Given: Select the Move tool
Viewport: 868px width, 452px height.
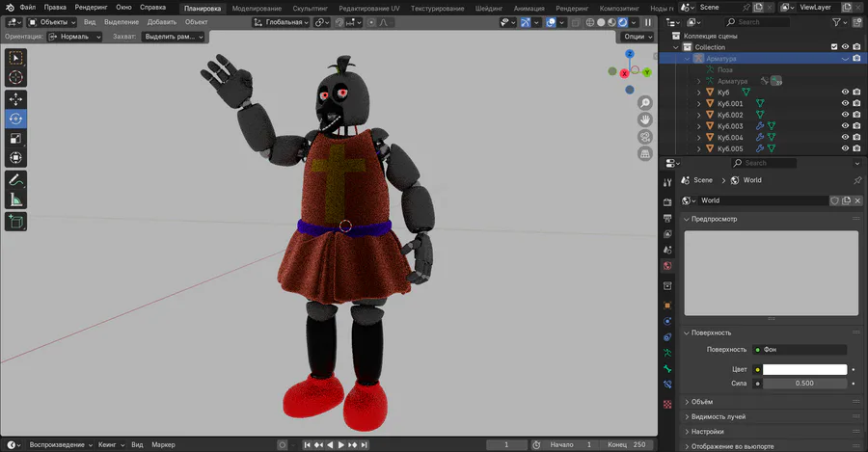Looking at the screenshot, I should (x=15, y=99).
